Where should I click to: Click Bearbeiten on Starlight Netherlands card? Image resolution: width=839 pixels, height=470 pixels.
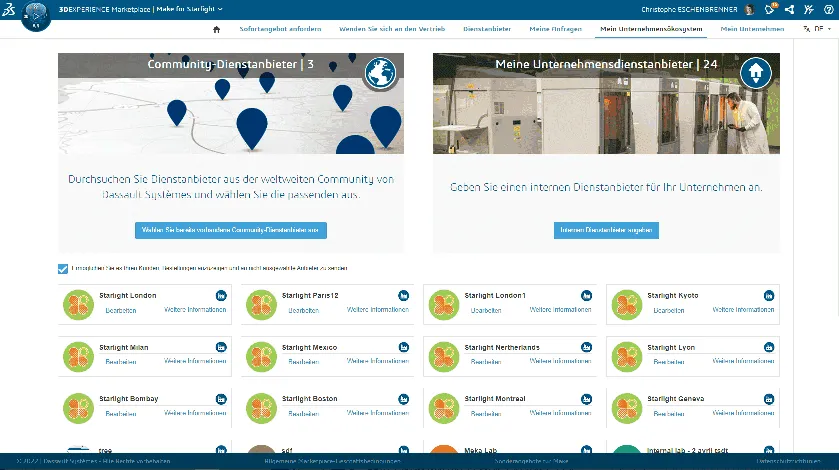[x=486, y=362]
